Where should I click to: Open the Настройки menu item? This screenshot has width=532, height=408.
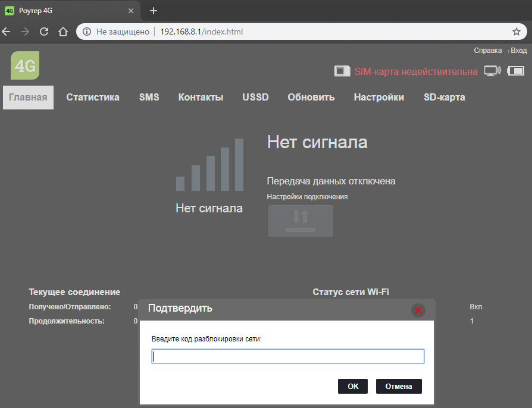click(378, 98)
